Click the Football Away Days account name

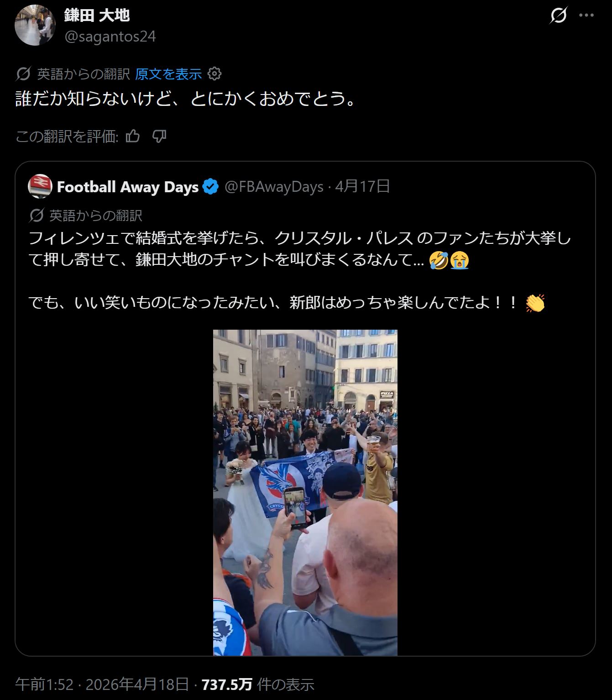128,187
